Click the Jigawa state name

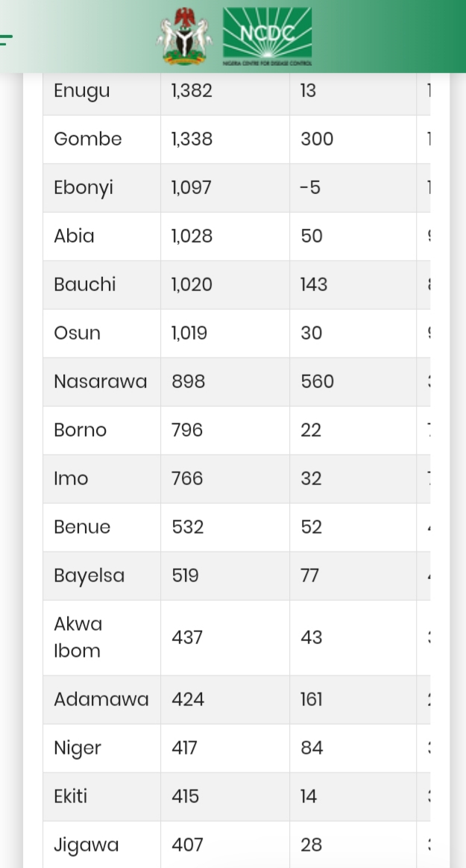[86, 846]
